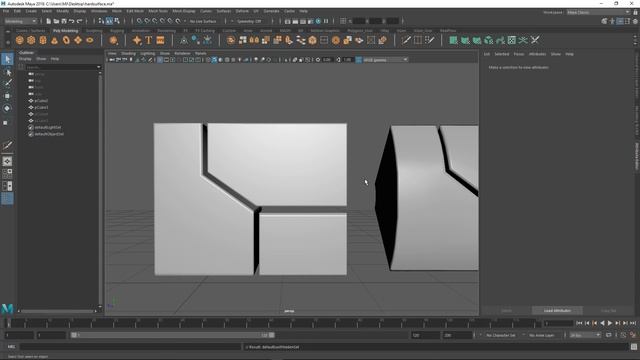Click the MEL command line input field
The image size is (640, 360).
point(131,347)
